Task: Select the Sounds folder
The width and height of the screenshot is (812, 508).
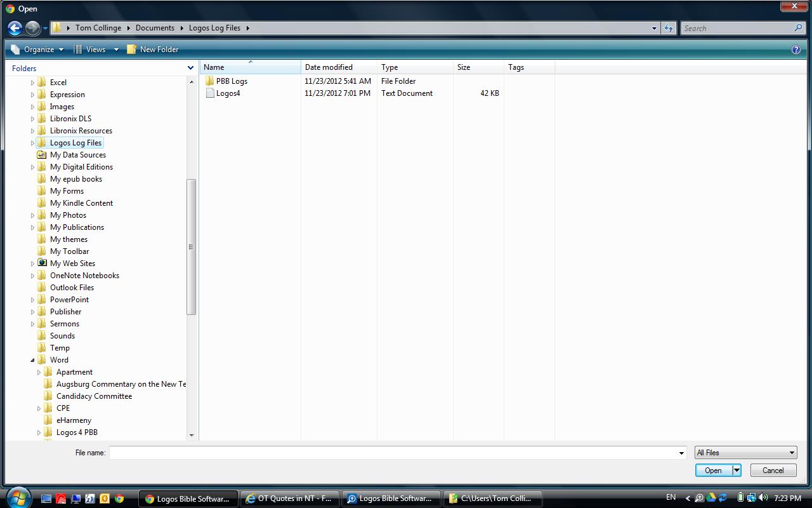Action: (62, 336)
